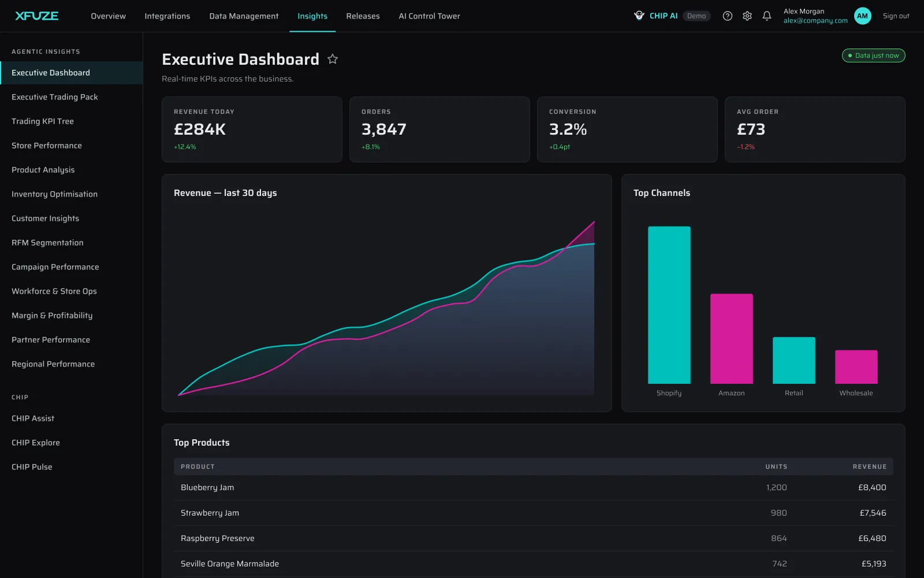Open CHIP Explore
This screenshot has height=578, width=924.
(72, 443)
